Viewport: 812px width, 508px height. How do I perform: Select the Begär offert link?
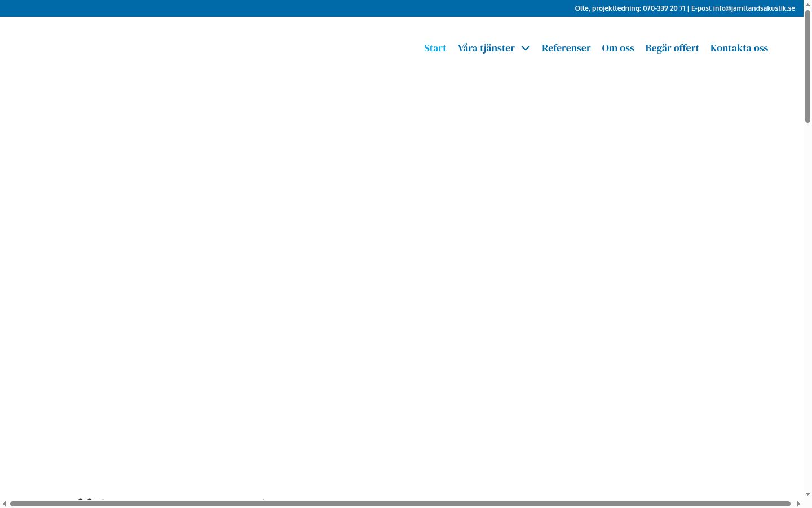672,48
